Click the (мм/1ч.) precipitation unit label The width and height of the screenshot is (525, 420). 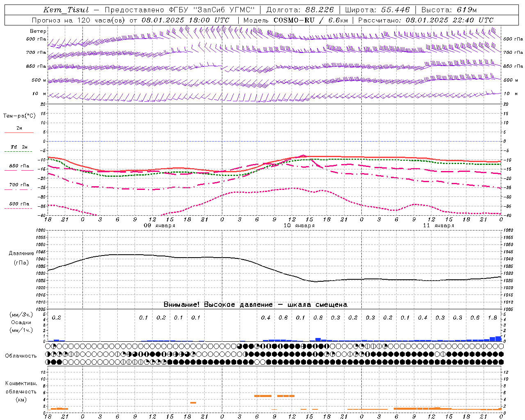pos(21,330)
